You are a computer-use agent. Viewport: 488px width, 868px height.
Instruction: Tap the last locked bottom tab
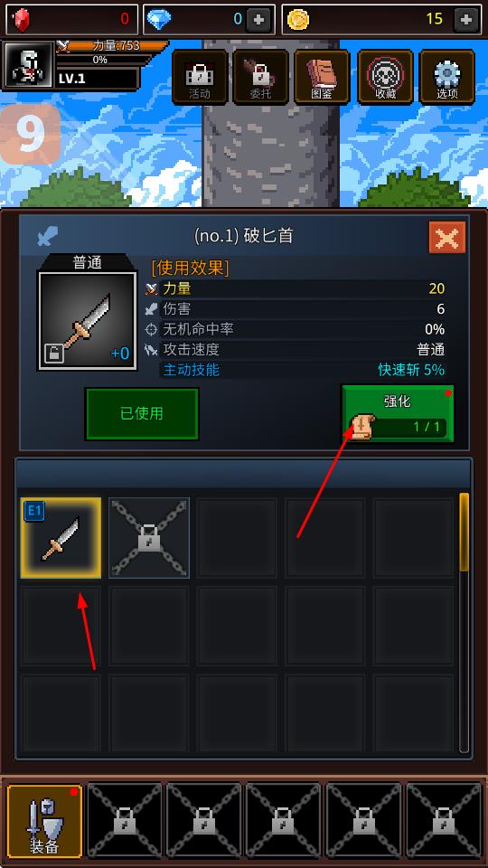pos(445,821)
